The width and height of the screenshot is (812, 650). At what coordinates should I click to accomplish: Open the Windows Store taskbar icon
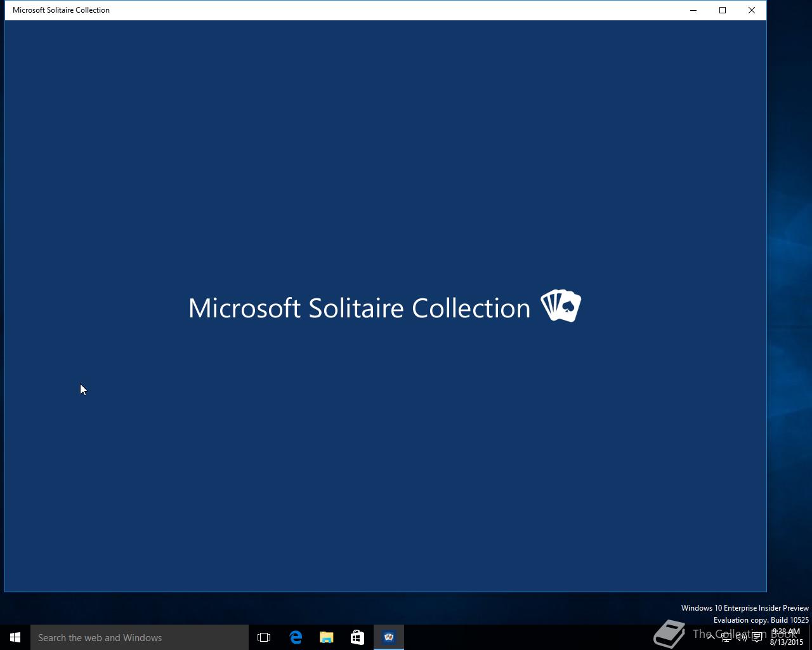coord(357,637)
